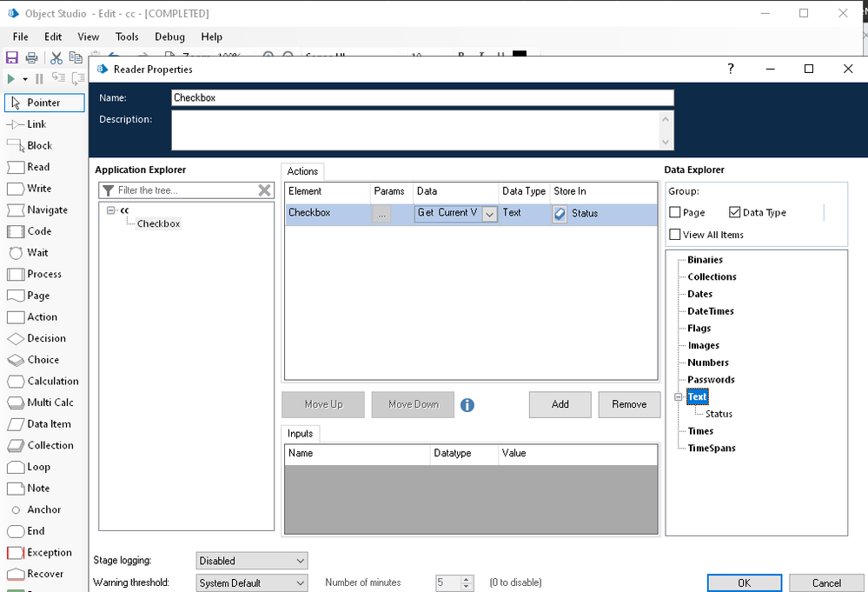Viewport: 868px width, 592px height.
Task: Click the Filter the tree input
Action: coord(187,190)
